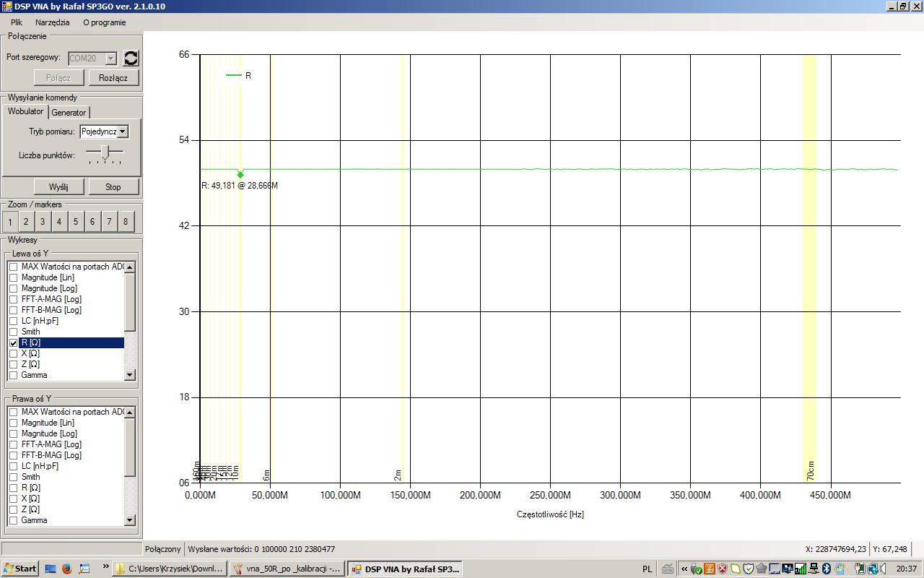The height and width of the screenshot is (578, 924).
Task: Click the volume speaker tray icon
Action: (884, 569)
